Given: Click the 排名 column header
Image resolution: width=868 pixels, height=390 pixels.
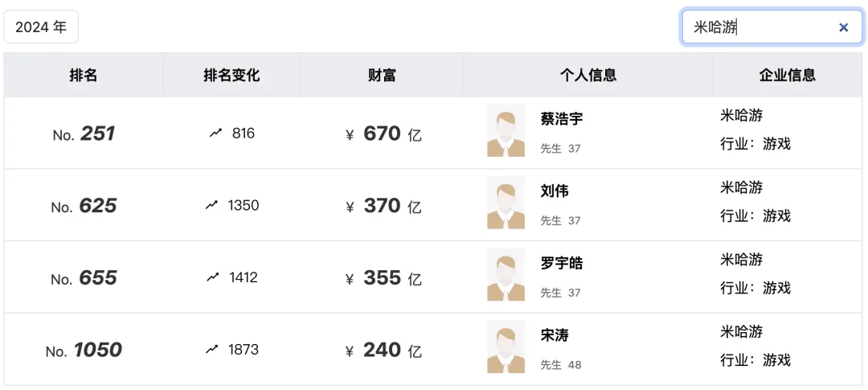Looking at the screenshot, I should pos(84,76).
